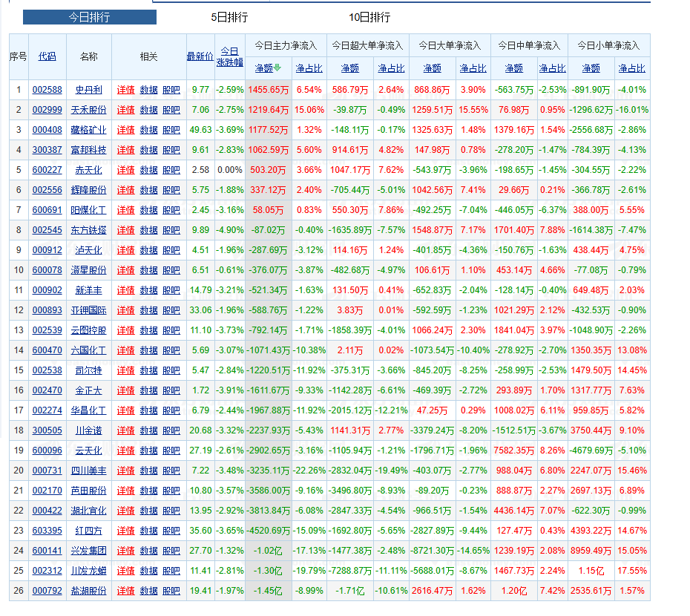The height and width of the screenshot is (616, 690).
Task: Select the 今日排行 tab
Action: [89, 17]
